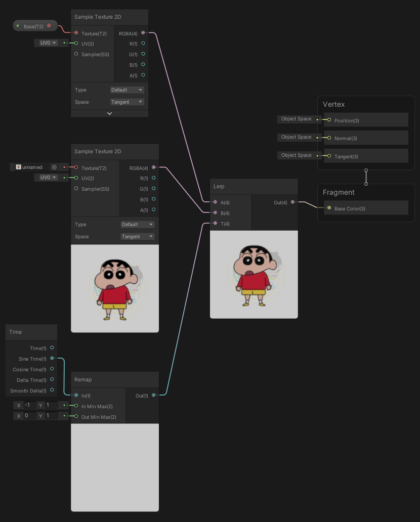This screenshot has height=522, width=420.
Task: Click the Base(T2) property output port
Action: coord(49,26)
